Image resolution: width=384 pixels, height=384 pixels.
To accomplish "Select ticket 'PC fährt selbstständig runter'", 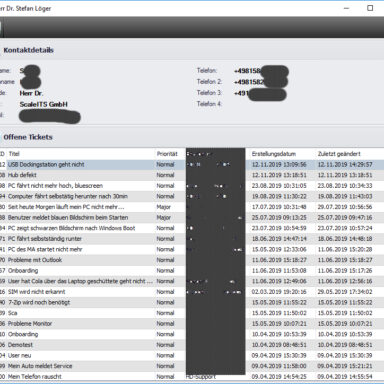I will click(192, 239).
